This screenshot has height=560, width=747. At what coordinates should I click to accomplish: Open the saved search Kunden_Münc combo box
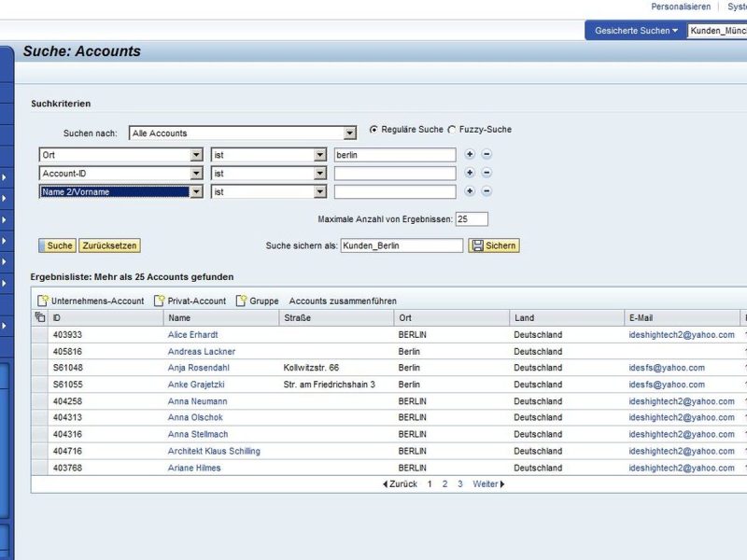(717, 31)
